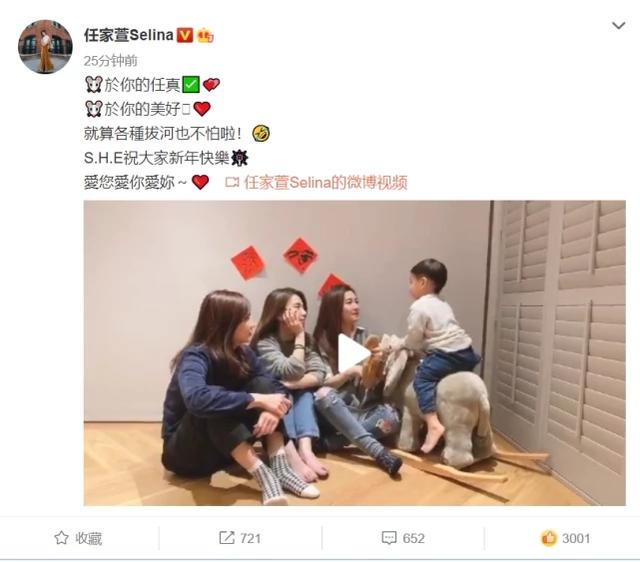
Task: Click the comment bubble icon
Action: click(389, 538)
